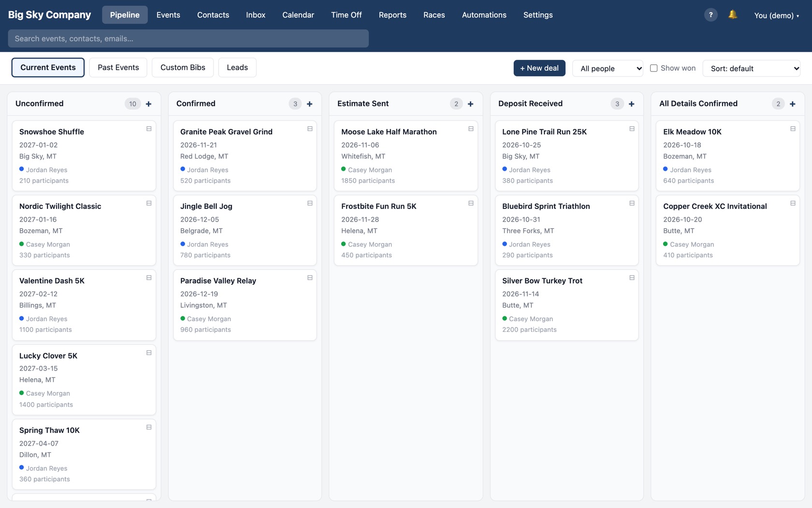
Task: Open the Automations section
Action: [x=484, y=15]
